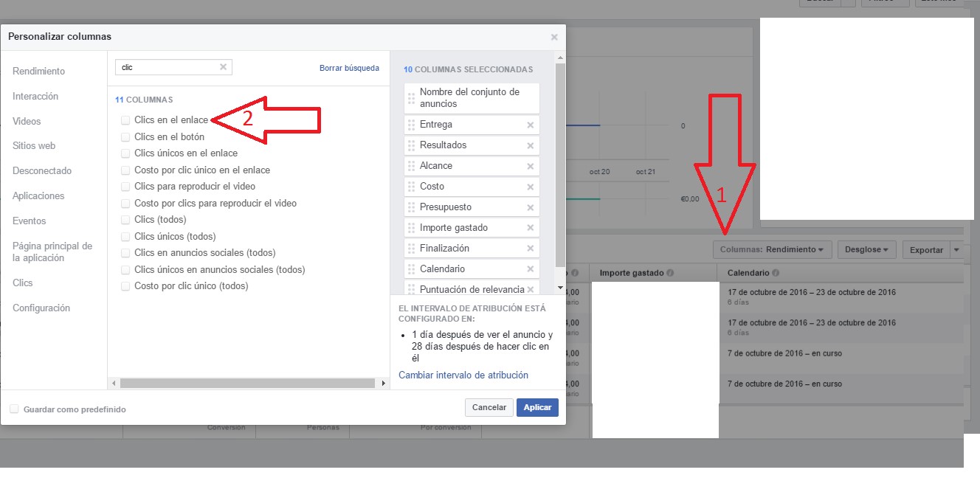Check the Clics en el enlace checkbox

pyautogui.click(x=125, y=119)
